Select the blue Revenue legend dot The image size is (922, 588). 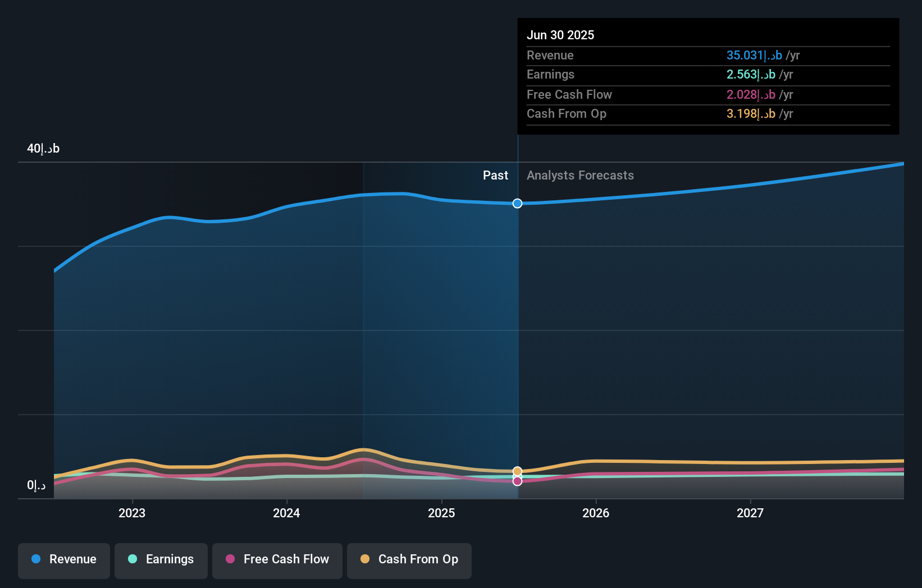click(x=37, y=559)
